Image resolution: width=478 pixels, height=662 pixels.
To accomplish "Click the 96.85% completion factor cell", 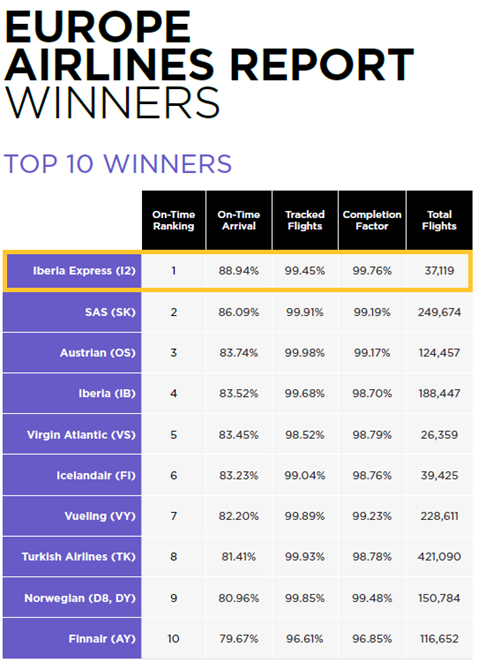I will click(x=372, y=638).
